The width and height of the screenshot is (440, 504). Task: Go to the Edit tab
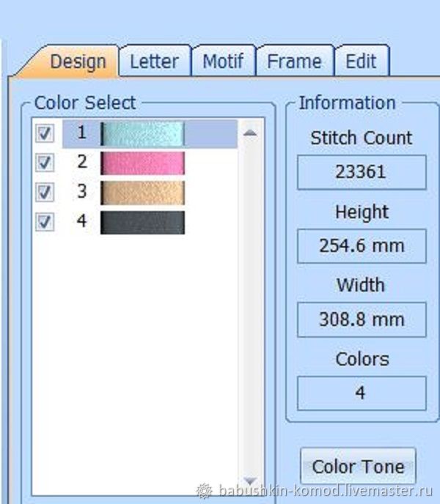362,61
